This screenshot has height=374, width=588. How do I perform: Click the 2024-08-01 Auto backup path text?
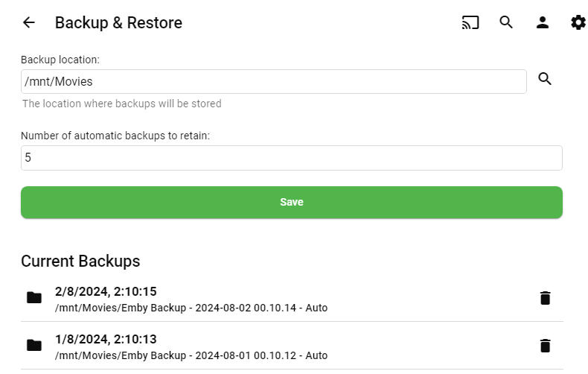tap(191, 355)
